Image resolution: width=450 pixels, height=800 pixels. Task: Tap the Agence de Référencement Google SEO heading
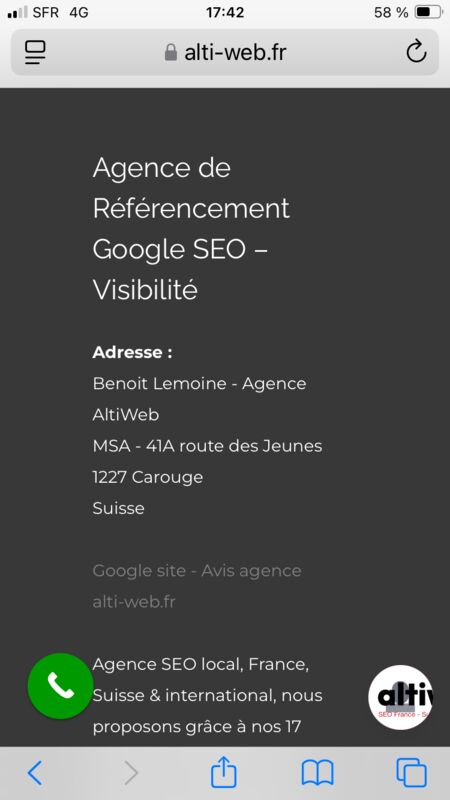point(191,229)
